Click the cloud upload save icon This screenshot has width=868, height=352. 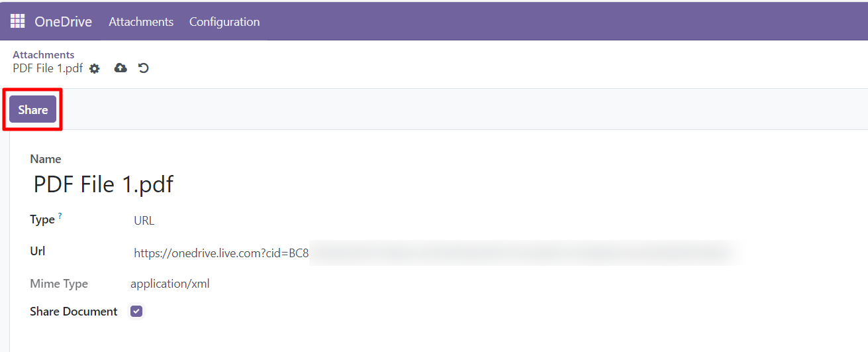click(121, 68)
